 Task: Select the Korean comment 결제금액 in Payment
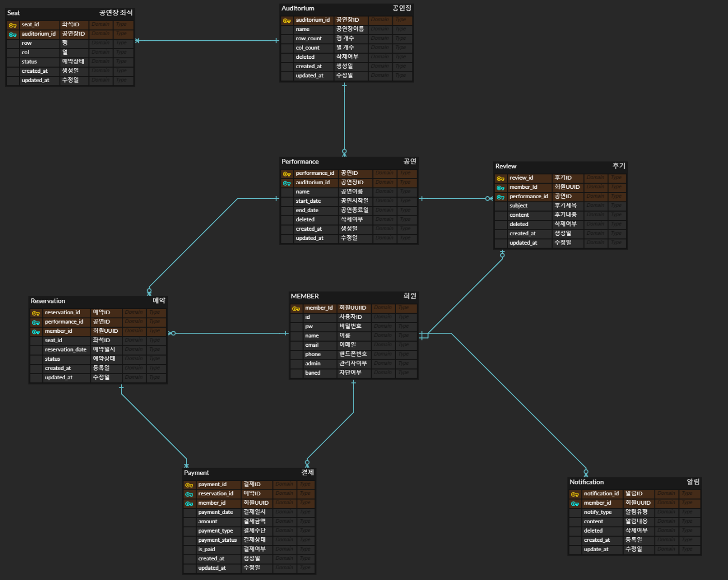(x=255, y=522)
